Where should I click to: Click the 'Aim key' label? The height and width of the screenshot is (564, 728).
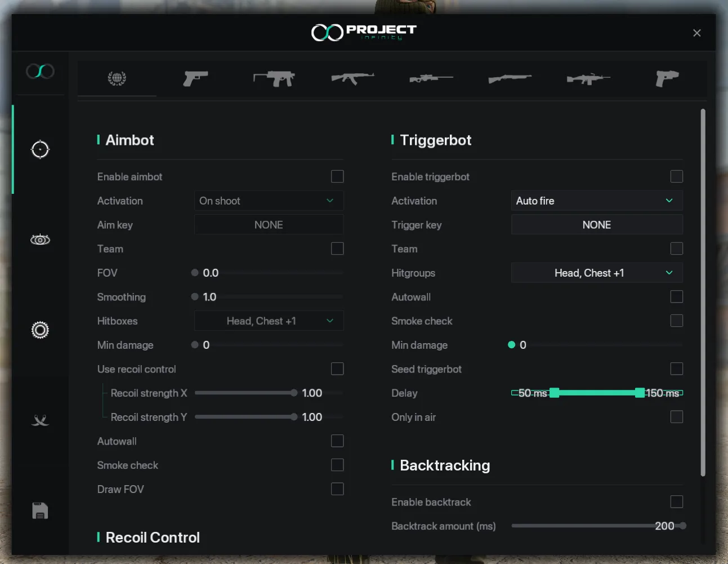(115, 225)
